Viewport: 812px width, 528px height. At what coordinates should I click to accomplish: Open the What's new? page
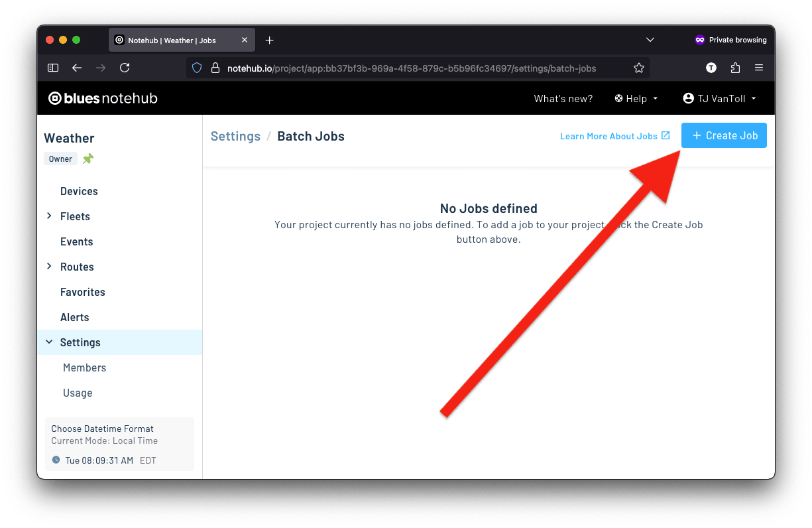pos(563,98)
